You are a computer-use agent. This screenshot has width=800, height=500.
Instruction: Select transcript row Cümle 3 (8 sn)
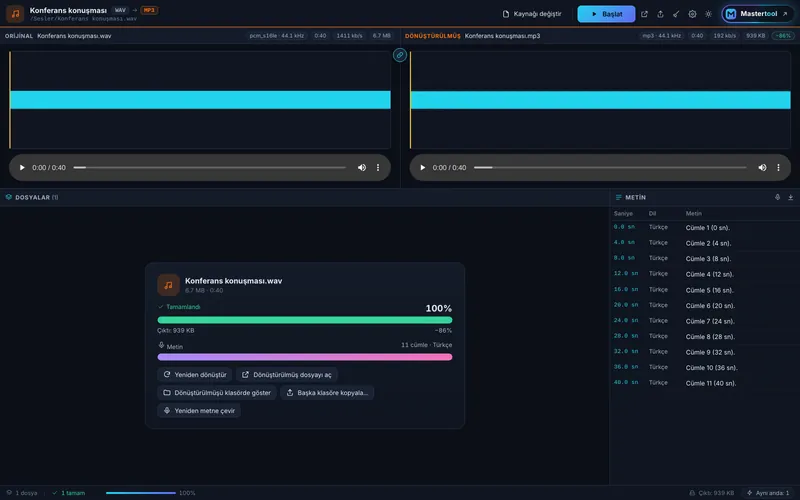705,259
